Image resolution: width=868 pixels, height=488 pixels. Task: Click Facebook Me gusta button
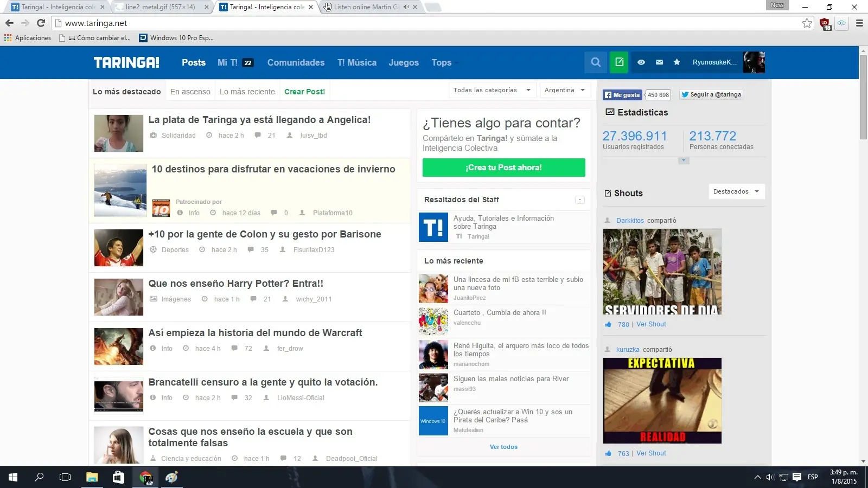pyautogui.click(x=622, y=95)
